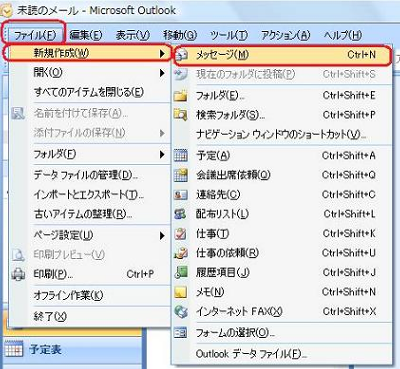
Task: Click the Internet FAX icon
Action: pos(181,312)
